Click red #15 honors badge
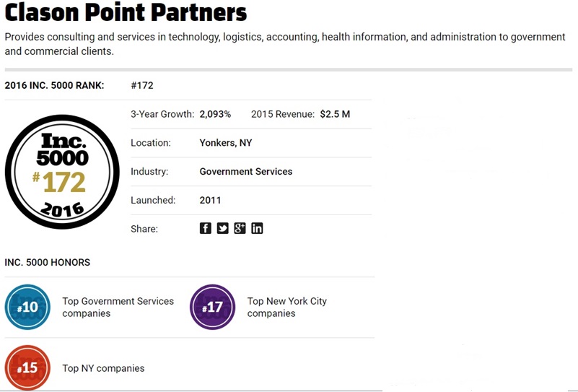 tap(27, 368)
